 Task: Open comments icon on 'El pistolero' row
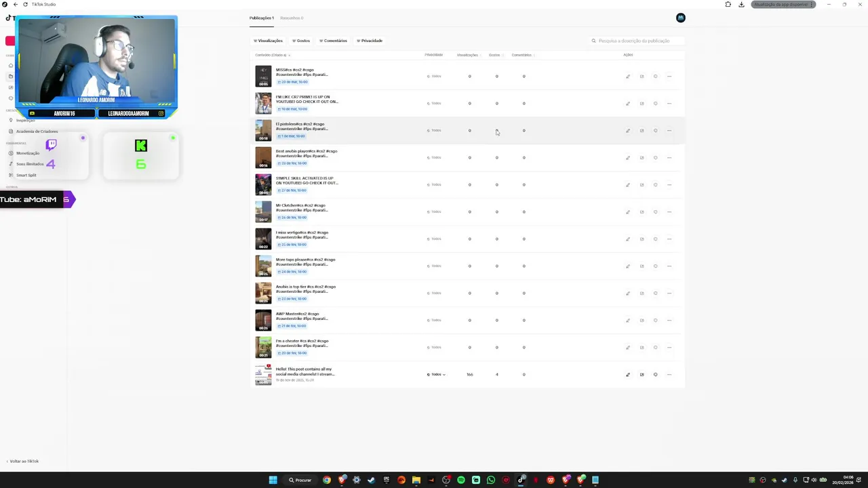[655, 131]
